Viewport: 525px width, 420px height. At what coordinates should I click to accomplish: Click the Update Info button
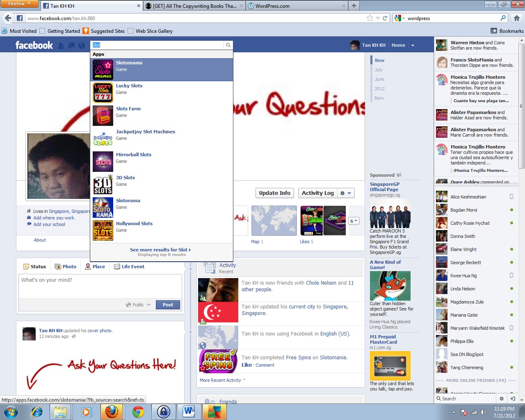pos(274,193)
